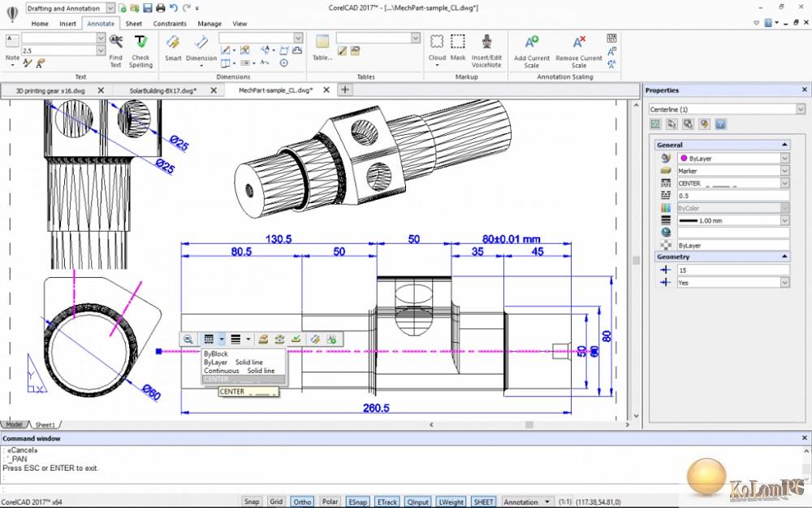Open the 1.00 mm lineweight dropdown
Viewport: 812px width, 508px height.
(x=785, y=220)
